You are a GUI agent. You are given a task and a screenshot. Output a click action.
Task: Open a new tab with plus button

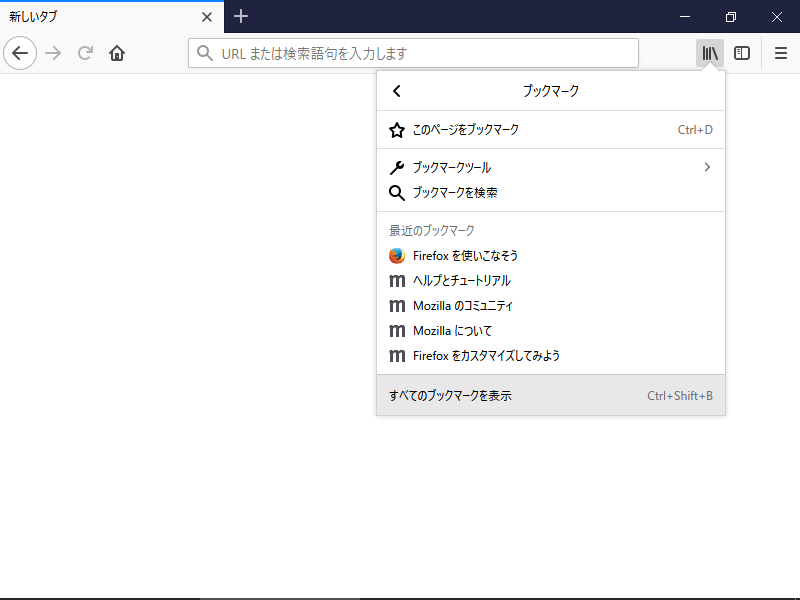241,16
